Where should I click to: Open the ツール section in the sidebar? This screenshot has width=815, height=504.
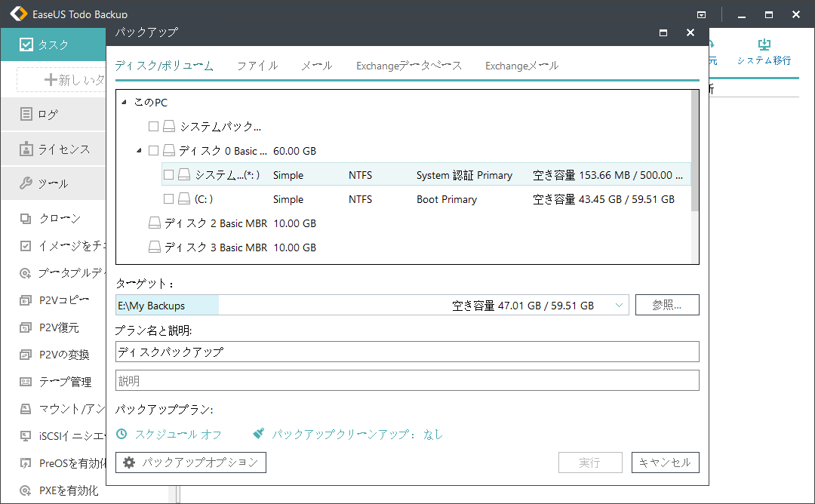53,183
